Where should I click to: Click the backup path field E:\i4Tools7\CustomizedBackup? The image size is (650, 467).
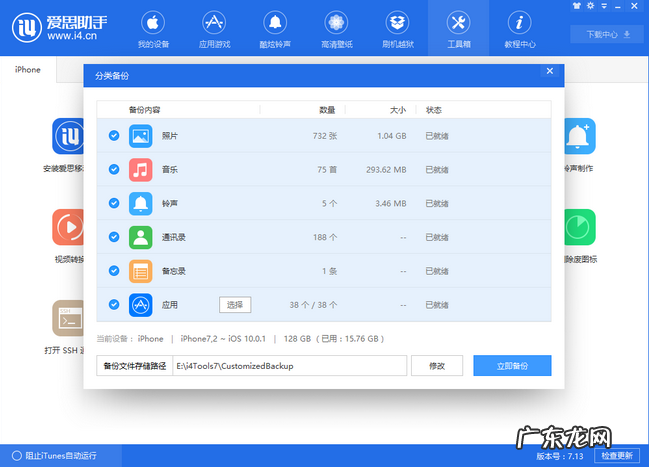tap(289, 366)
